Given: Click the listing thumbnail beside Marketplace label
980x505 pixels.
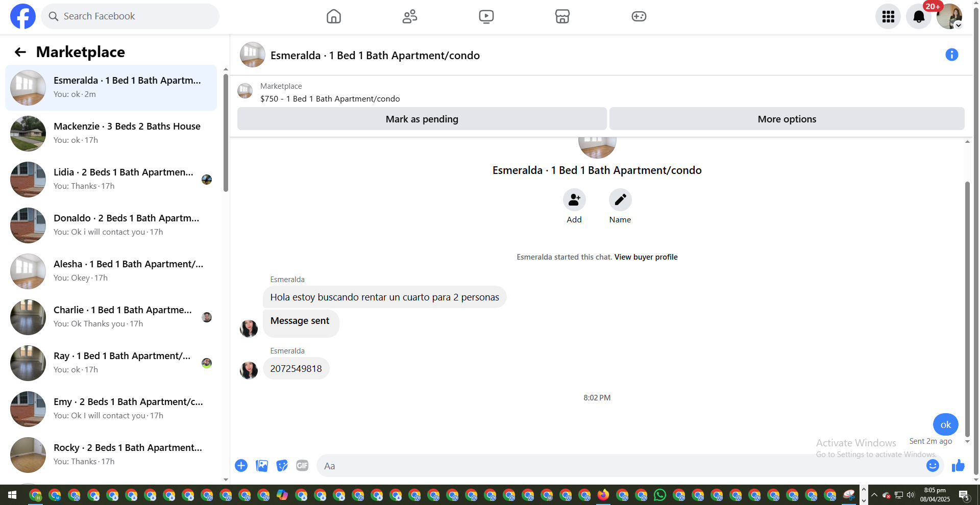Looking at the screenshot, I should pos(245,91).
